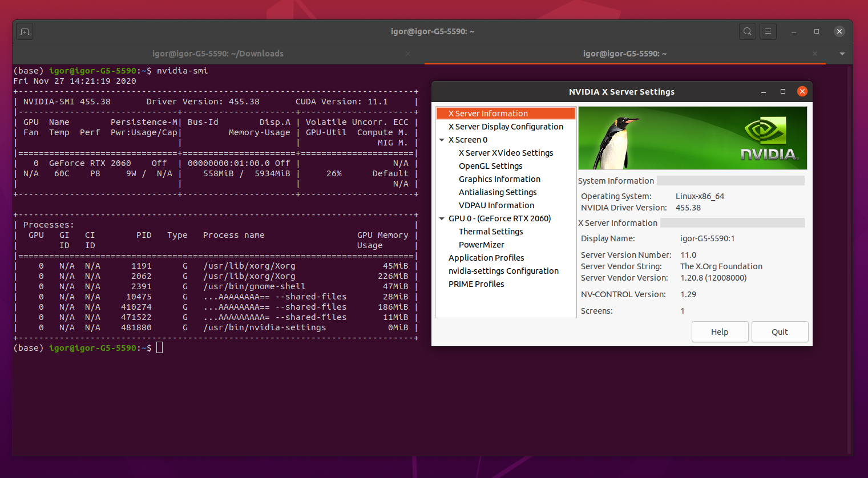The width and height of the screenshot is (868, 478).
Task: Click PID 410274 in processes table
Action: pyautogui.click(x=136, y=307)
